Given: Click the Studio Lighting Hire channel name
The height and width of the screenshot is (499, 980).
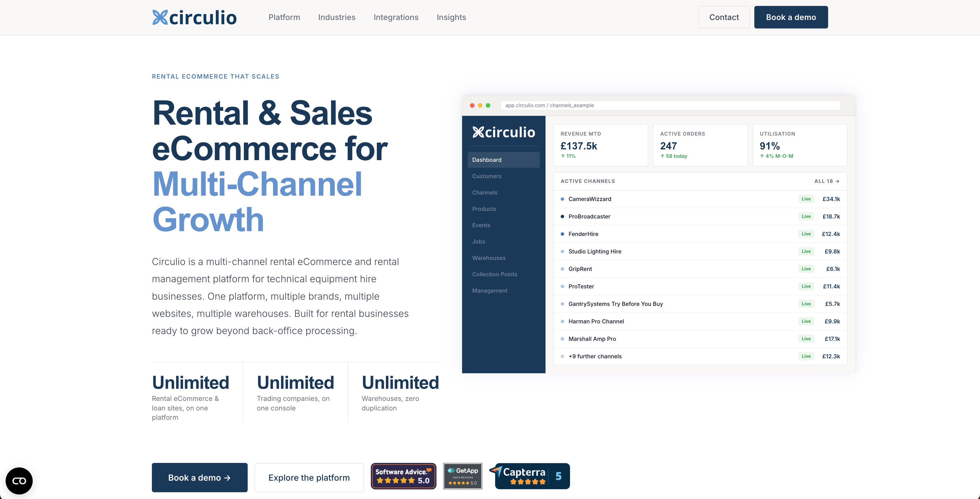Looking at the screenshot, I should pyautogui.click(x=595, y=251).
